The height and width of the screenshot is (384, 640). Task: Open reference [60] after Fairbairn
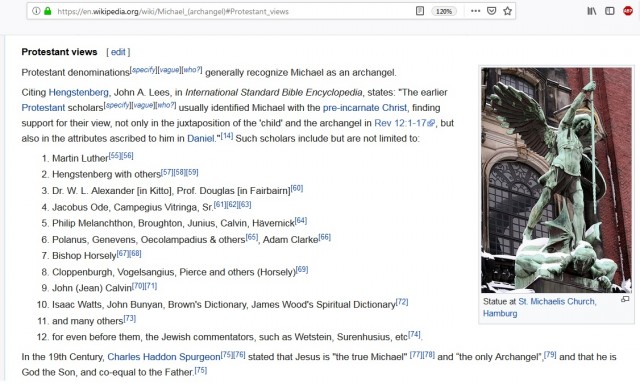(297, 188)
